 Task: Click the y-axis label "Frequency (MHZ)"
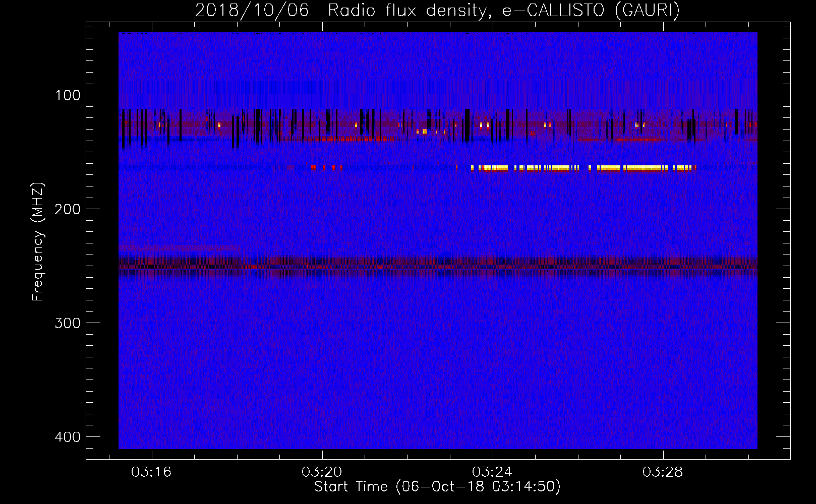click(x=38, y=242)
